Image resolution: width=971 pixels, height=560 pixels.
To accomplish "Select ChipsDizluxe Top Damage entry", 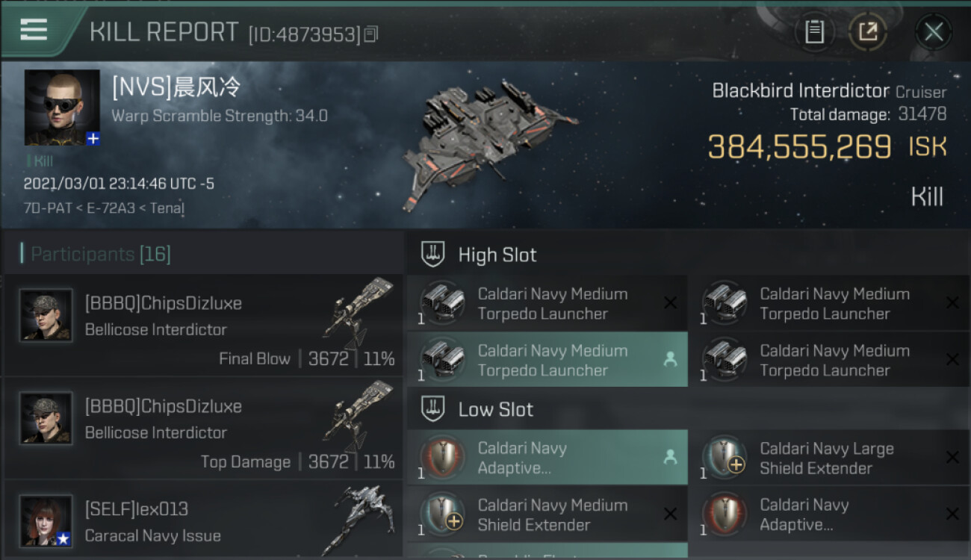I will coord(203,429).
